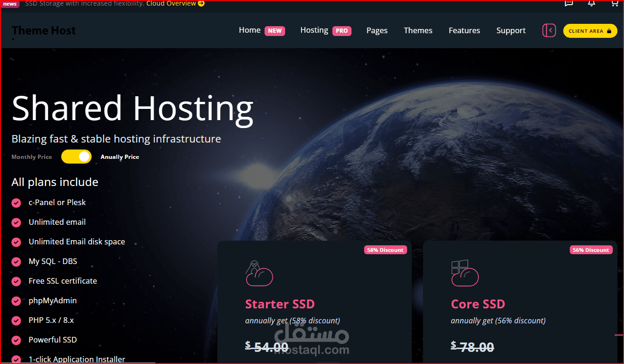Select the Monthly Price label
This screenshot has width=624, height=364.
[x=32, y=157]
